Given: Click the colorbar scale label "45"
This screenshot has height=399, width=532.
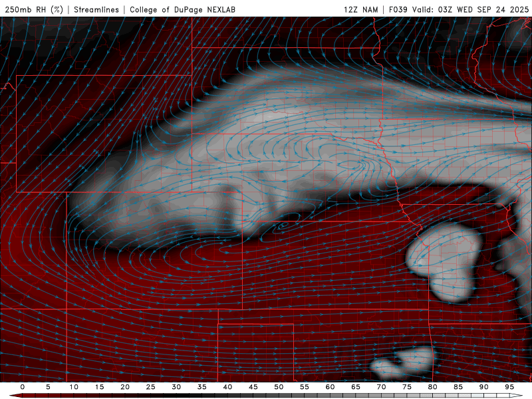Looking at the screenshot, I should click(253, 387).
